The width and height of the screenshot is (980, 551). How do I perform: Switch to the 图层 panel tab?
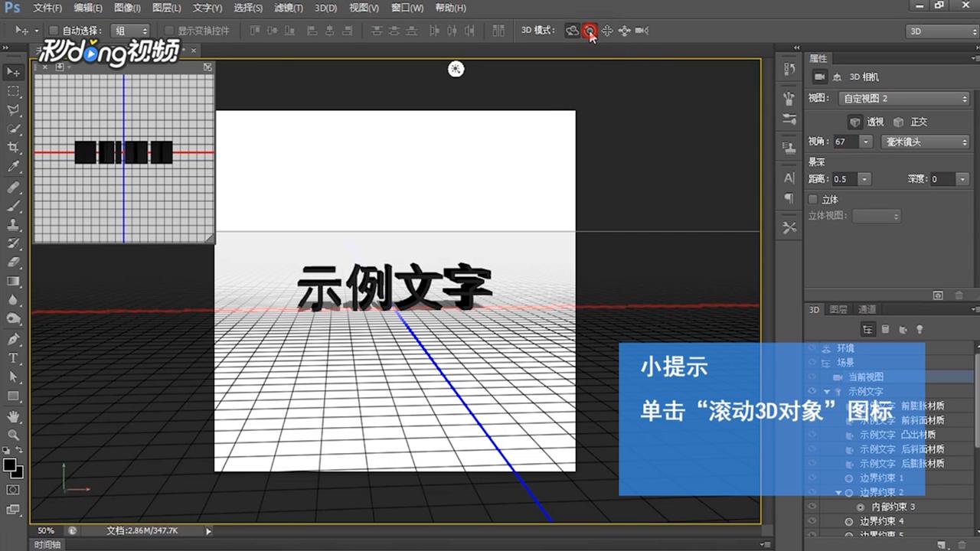click(838, 309)
